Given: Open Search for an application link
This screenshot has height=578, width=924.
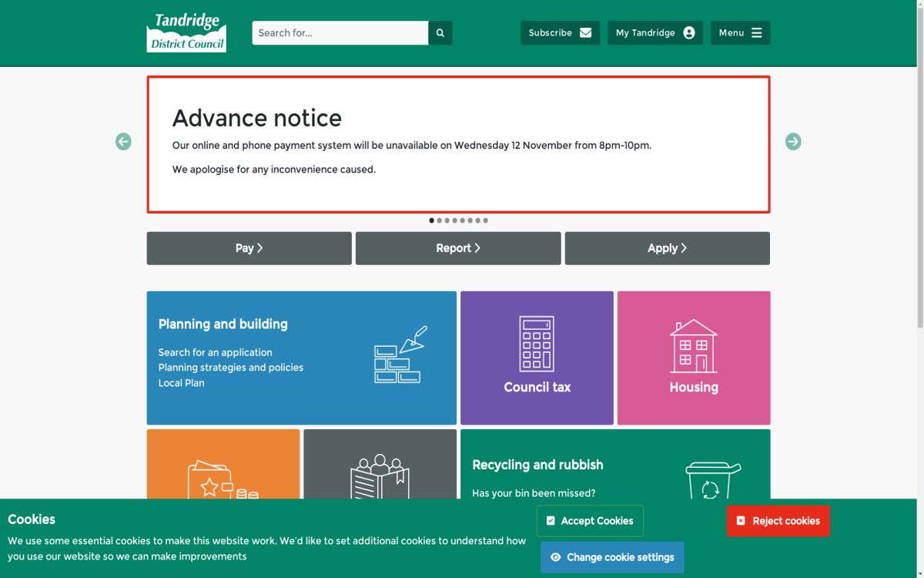Looking at the screenshot, I should tap(215, 352).
